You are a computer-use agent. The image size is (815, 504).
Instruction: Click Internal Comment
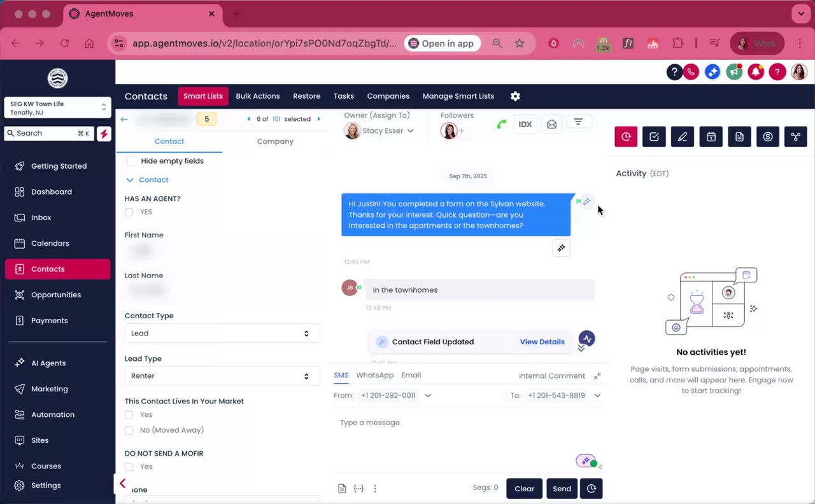552,376
